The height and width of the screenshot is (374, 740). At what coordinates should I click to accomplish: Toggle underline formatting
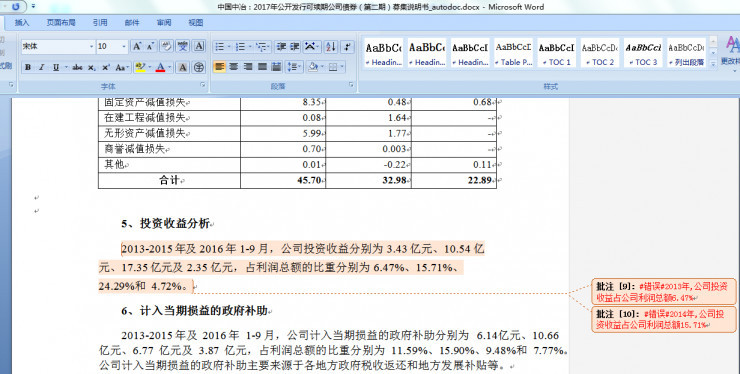56,68
